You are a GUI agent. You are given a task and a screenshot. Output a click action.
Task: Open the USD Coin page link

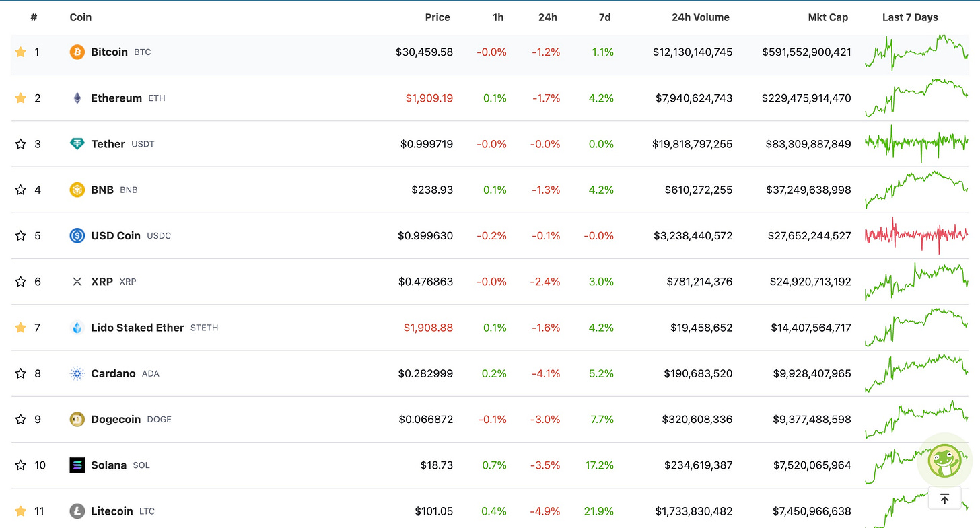click(116, 235)
